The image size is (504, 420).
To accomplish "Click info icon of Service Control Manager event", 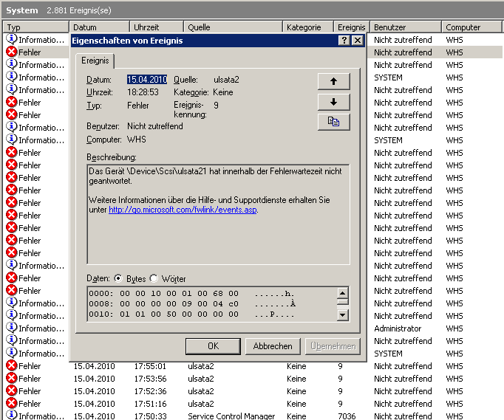I will (12, 415).
